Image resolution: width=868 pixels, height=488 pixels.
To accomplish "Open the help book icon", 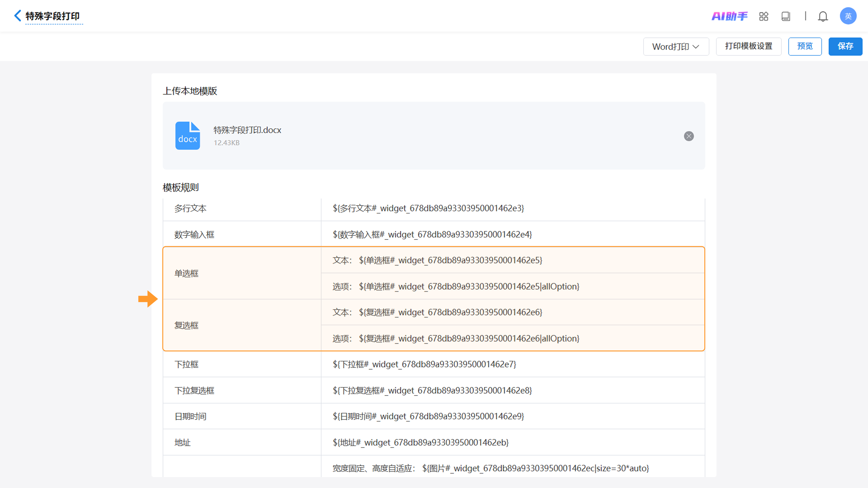I will (x=785, y=16).
